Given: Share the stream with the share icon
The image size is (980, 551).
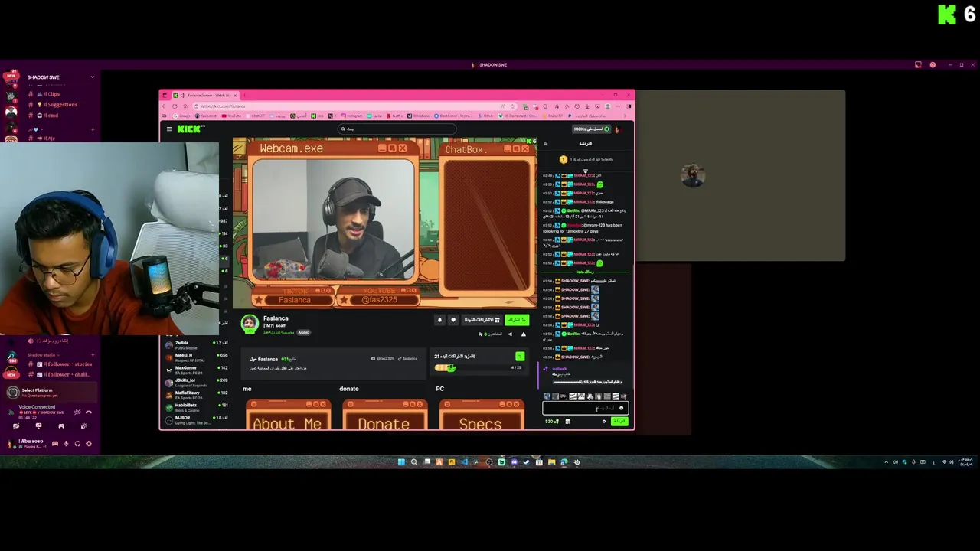Looking at the screenshot, I should click(x=510, y=334).
